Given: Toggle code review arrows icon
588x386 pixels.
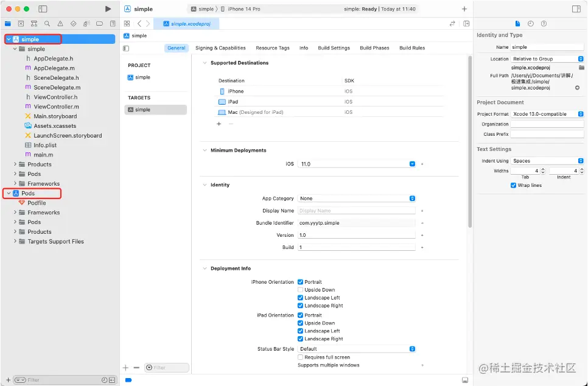Looking at the screenshot, I should pyautogui.click(x=453, y=24).
